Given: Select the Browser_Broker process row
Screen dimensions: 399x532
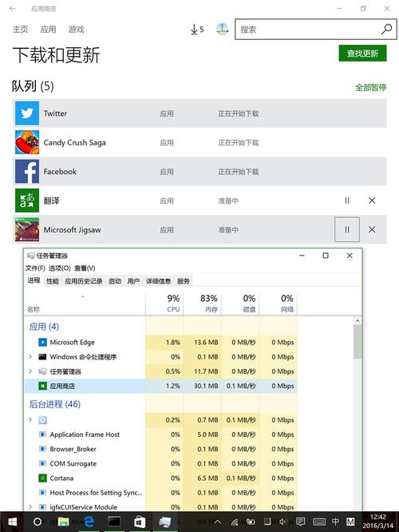Looking at the screenshot, I should pyautogui.click(x=160, y=449).
